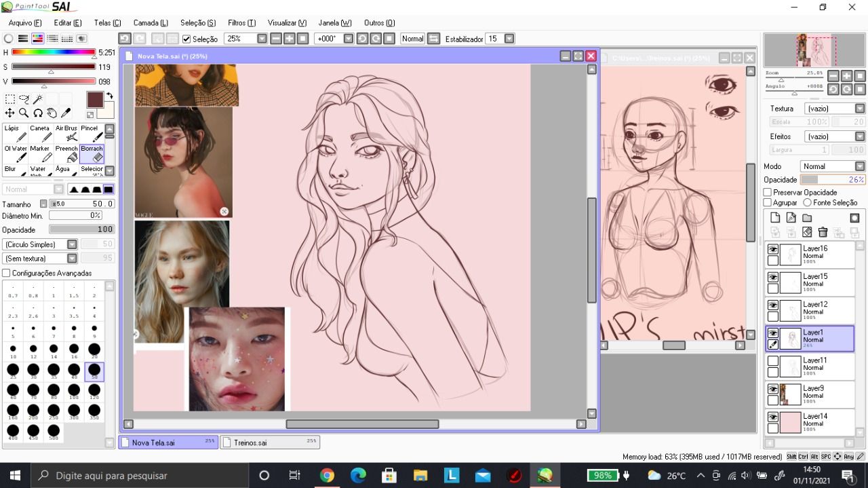Select the Air Brush tool
The width and height of the screenshot is (868, 488).
click(66, 134)
